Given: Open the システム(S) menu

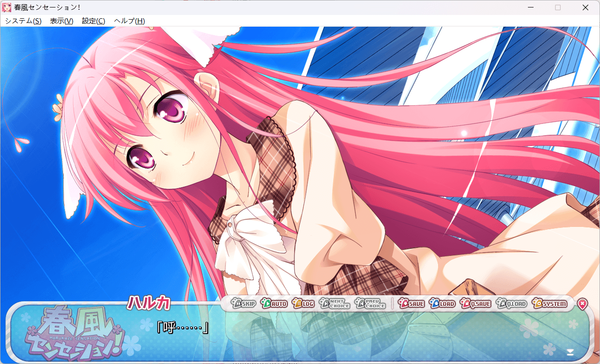Looking at the screenshot, I should pos(23,21).
